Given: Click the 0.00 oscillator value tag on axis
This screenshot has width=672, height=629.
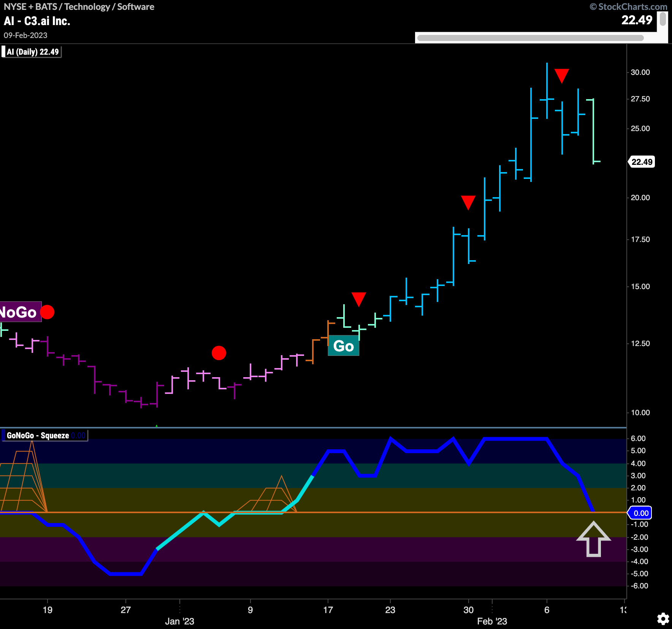Looking at the screenshot, I should (640, 513).
